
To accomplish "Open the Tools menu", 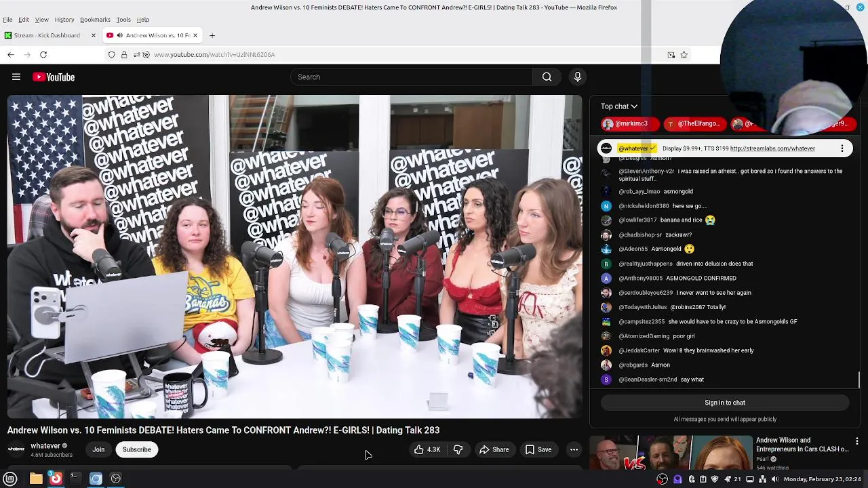I will coord(123,20).
